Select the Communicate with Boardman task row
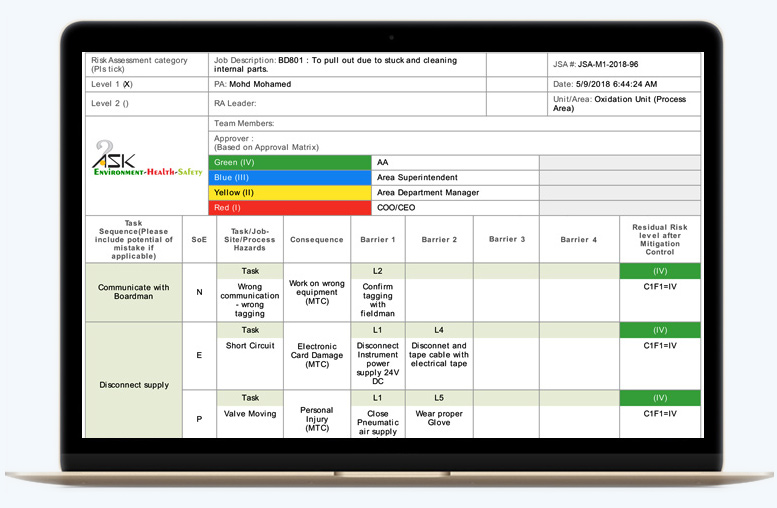777x508 pixels. pyautogui.click(x=134, y=292)
